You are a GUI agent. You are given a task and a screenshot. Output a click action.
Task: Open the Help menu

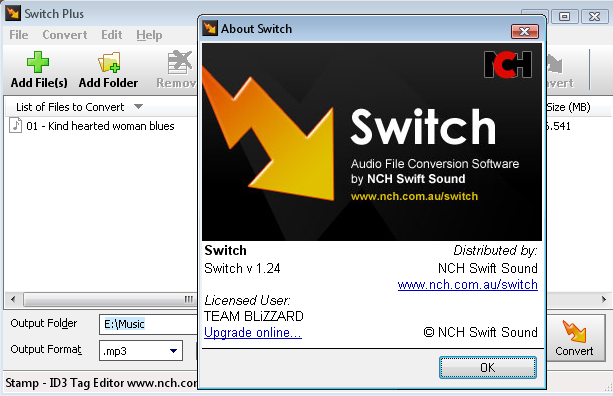point(149,35)
